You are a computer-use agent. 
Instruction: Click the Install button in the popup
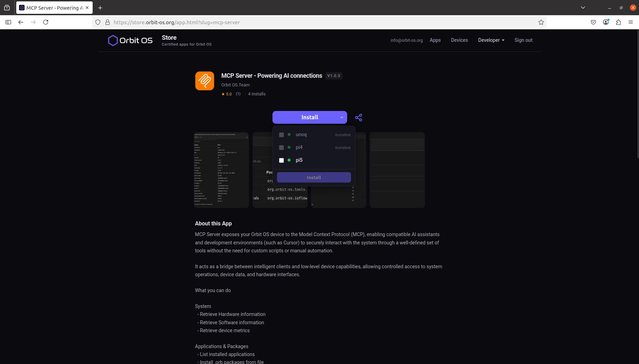click(314, 177)
